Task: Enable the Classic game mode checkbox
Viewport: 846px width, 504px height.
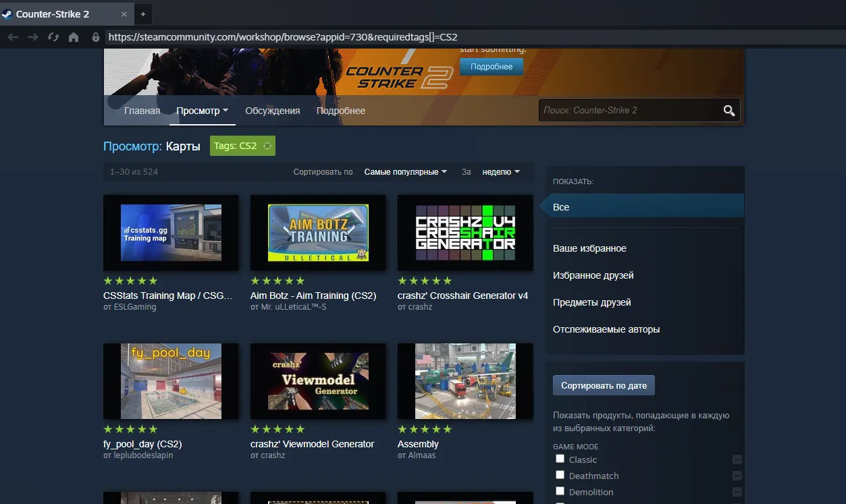Action: [560, 459]
